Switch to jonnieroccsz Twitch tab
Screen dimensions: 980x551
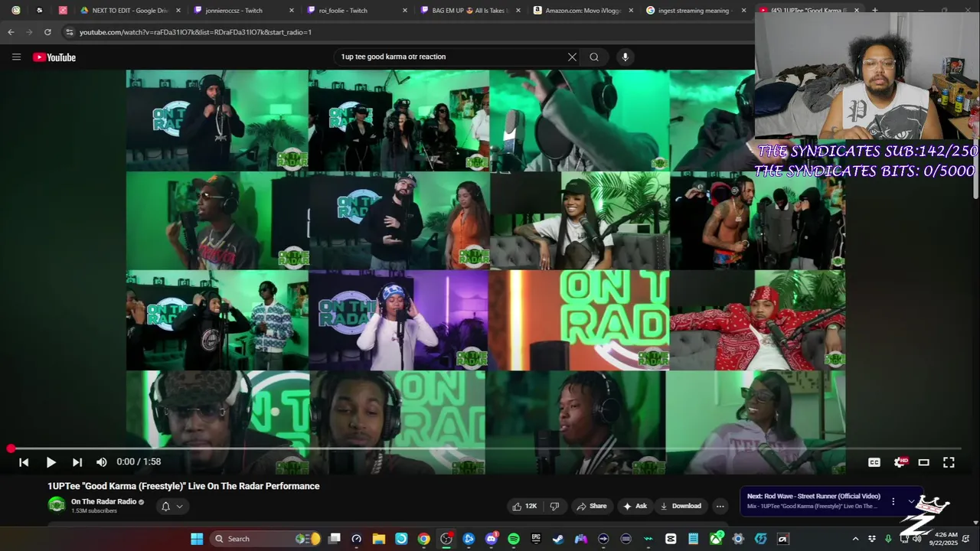pos(243,11)
